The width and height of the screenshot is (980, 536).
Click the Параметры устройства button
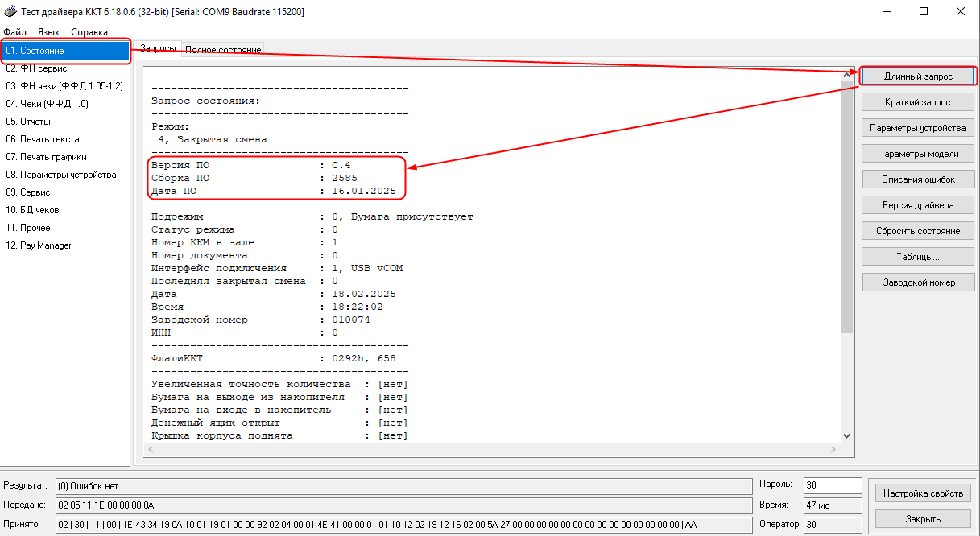point(917,128)
